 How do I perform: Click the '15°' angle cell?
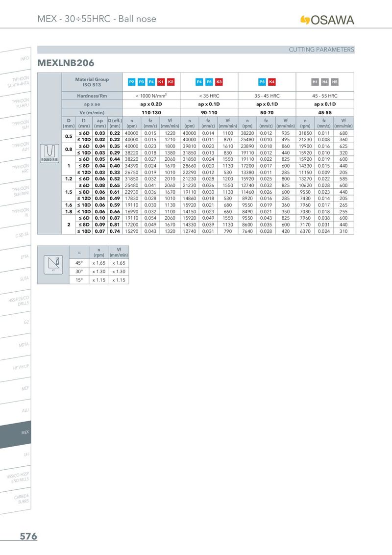click(79, 280)
